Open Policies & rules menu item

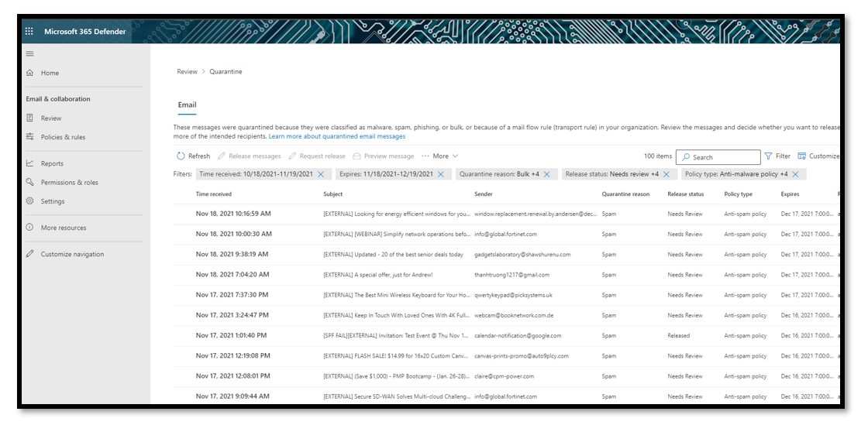click(x=63, y=136)
